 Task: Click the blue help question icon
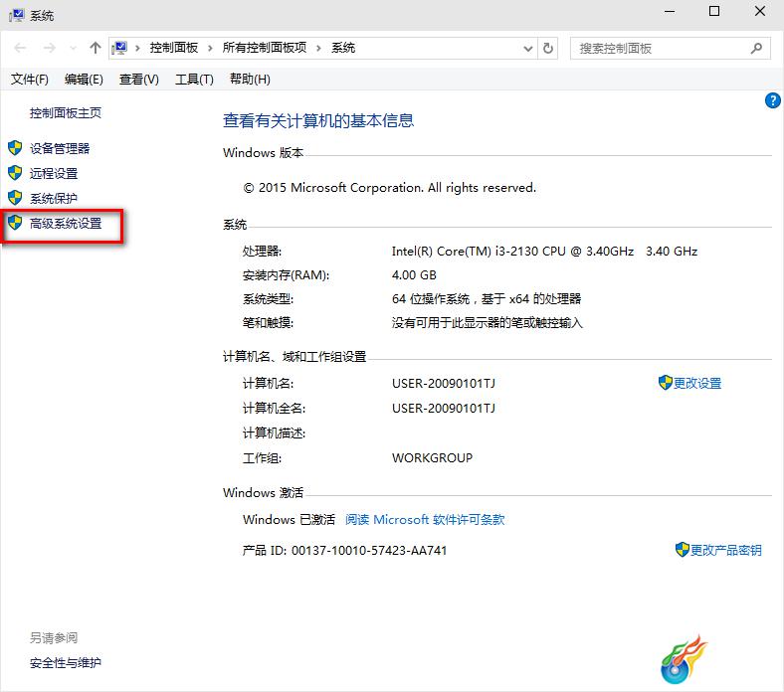(x=772, y=100)
